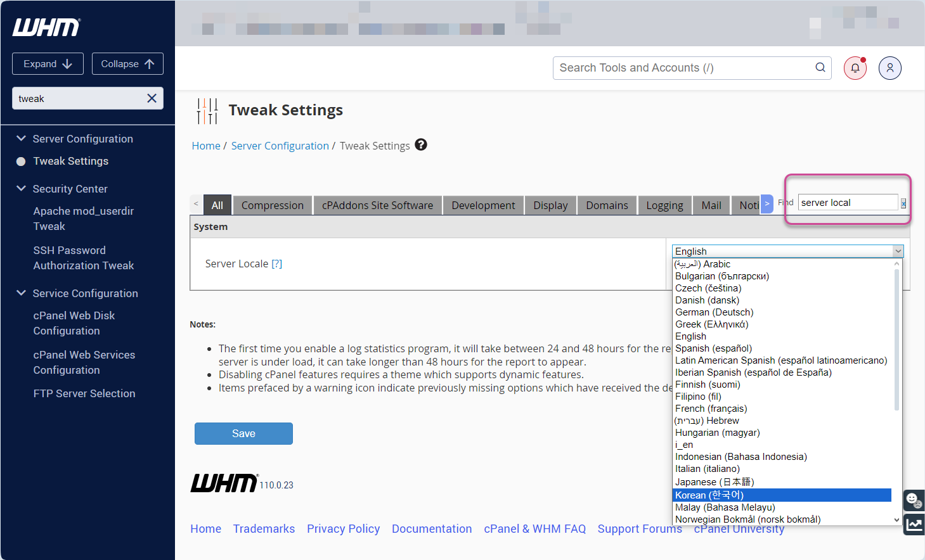The width and height of the screenshot is (925, 560).
Task: Open Privacy Policy footer link
Action: tap(343, 528)
